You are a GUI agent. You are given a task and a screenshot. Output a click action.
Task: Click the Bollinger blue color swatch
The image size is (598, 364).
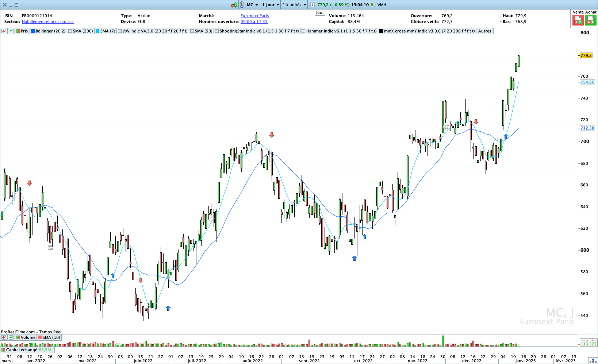33,31
